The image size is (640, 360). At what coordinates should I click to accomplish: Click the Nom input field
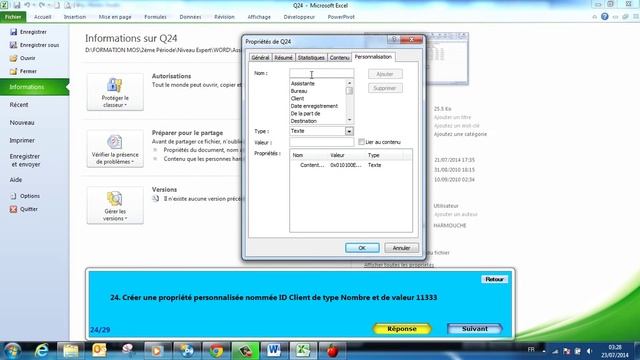pos(322,73)
